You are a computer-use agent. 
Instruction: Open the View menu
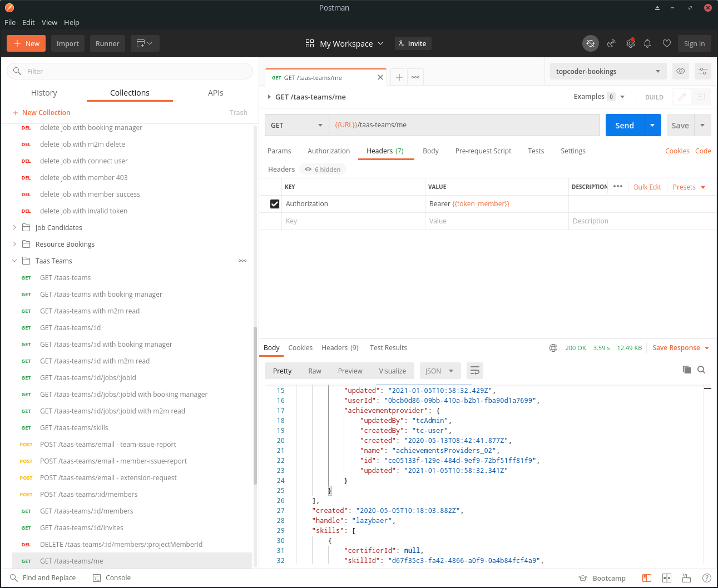[x=49, y=22]
